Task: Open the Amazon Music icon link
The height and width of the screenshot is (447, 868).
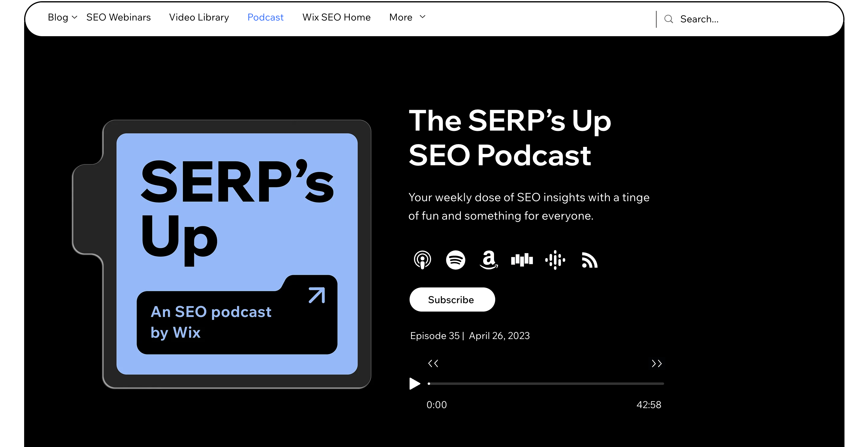Action: (489, 260)
